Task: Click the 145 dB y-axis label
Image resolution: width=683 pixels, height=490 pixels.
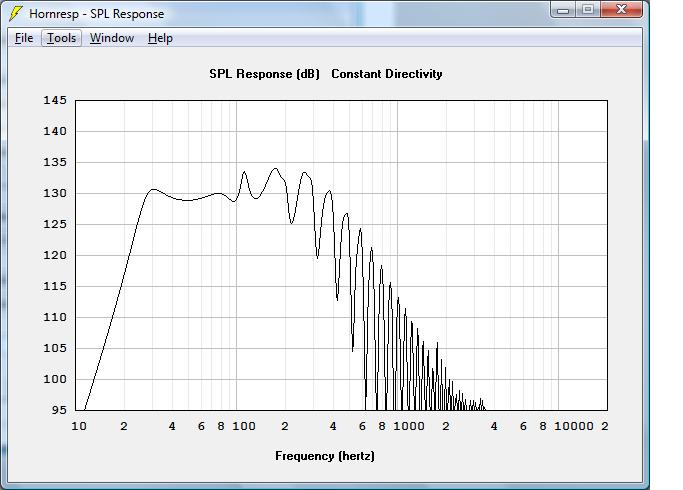Action: [x=55, y=100]
